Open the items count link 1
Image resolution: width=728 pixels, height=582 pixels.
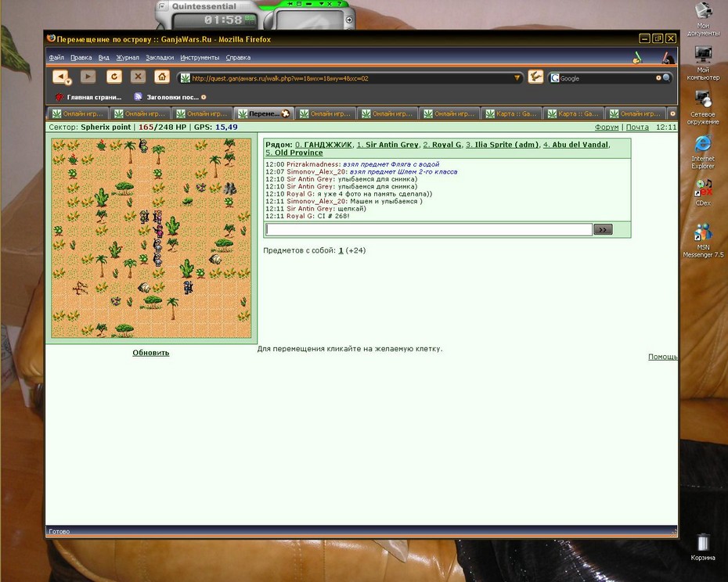point(341,250)
